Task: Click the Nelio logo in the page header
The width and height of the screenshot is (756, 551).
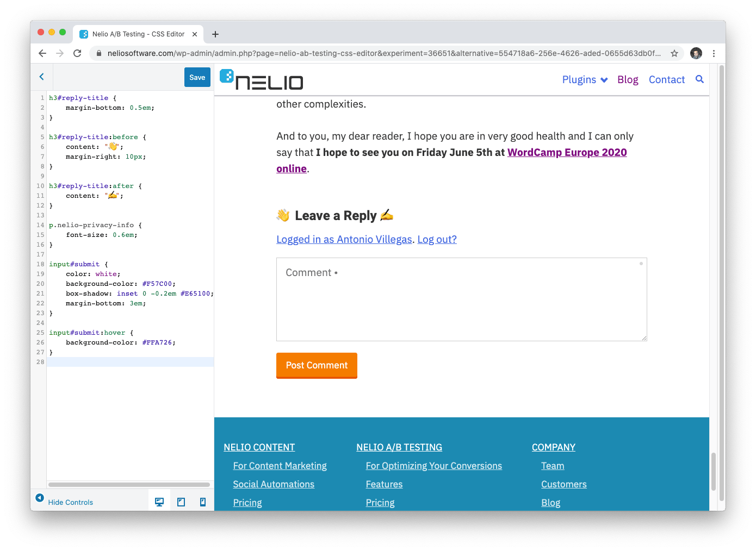Action: (262, 80)
